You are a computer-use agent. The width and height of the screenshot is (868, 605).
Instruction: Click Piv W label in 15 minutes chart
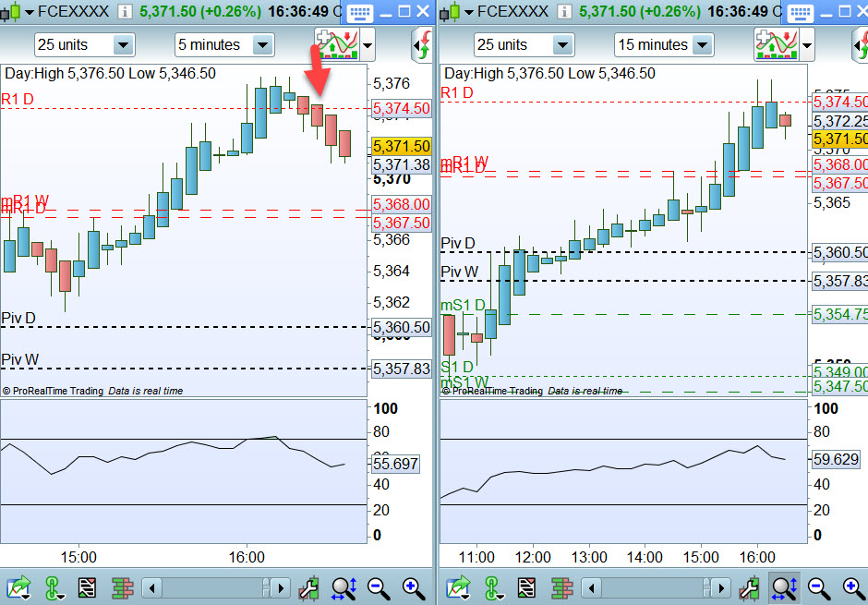pyautogui.click(x=459, y=272)
